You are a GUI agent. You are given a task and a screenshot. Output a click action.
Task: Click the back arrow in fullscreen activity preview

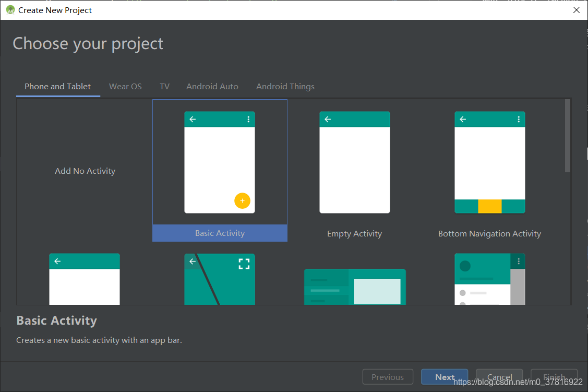[193, 262]
